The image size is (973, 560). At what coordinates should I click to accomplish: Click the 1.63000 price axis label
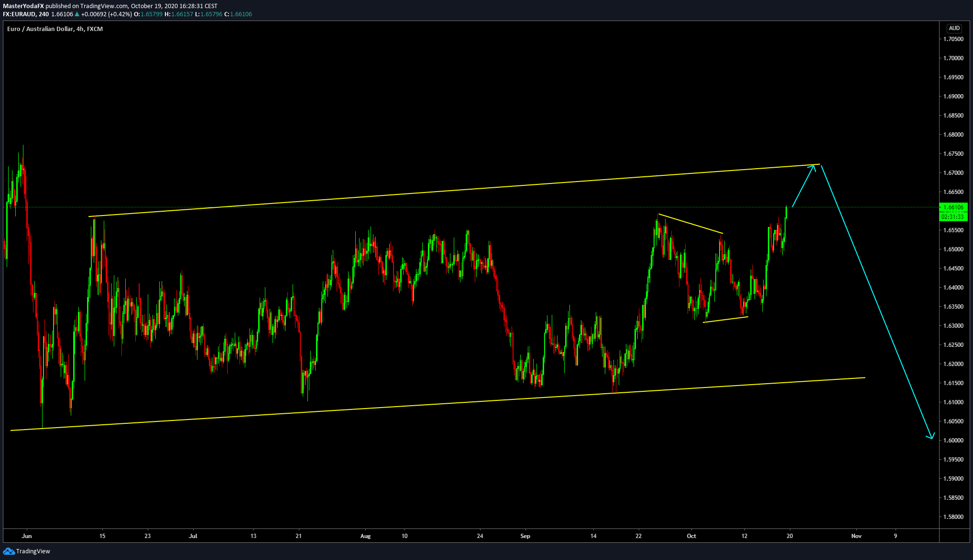point(953,326)
